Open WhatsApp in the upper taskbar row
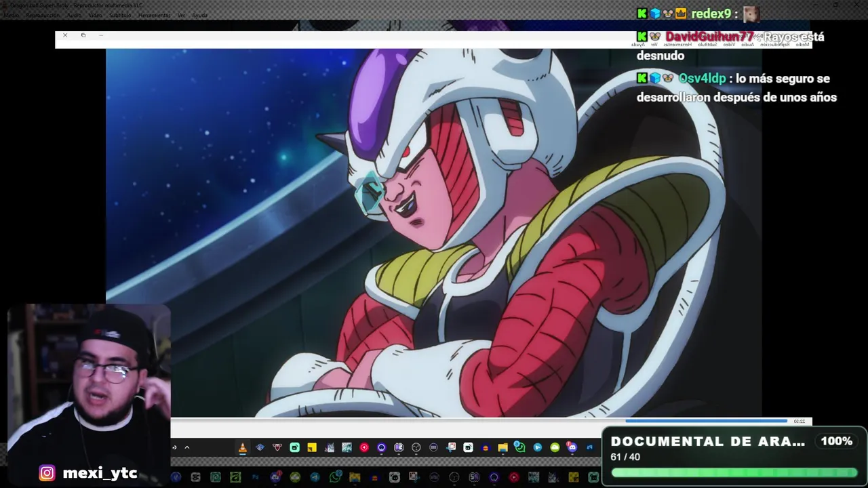This screenshot has width=868, height=488. point(519,447)
